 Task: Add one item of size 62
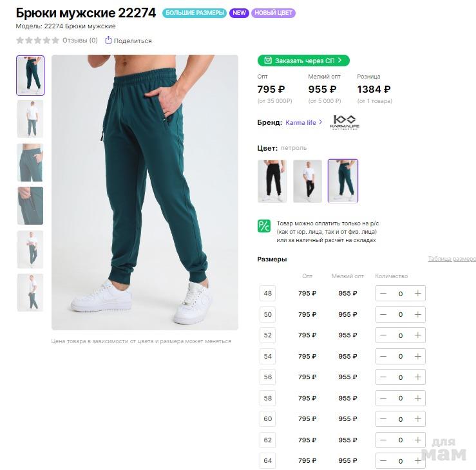(418, 440)
